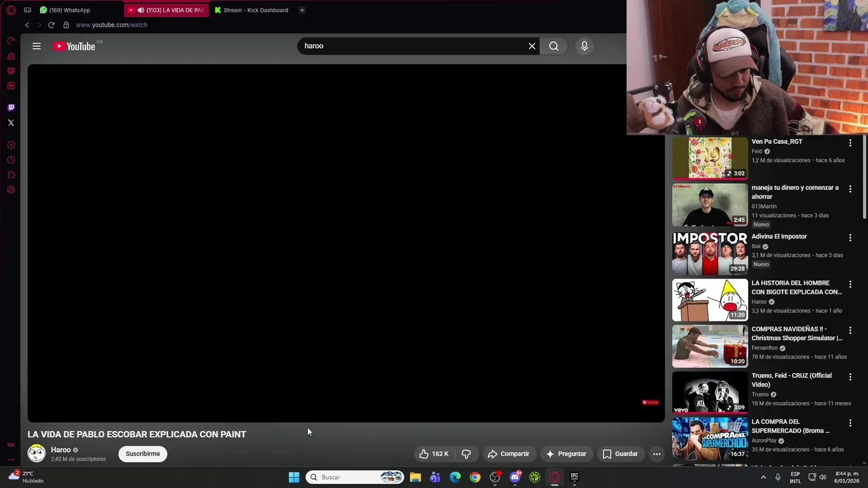Open clock showing 8:44 p. m.

(847, 477)
